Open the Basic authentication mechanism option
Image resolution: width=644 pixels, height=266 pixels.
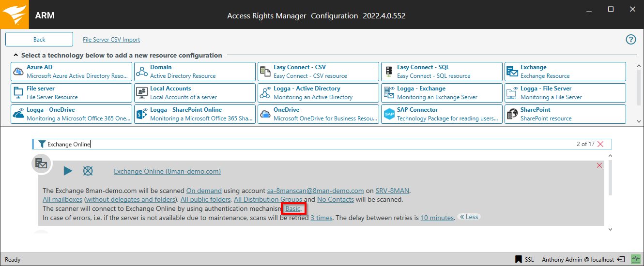[x=293, y=208]
